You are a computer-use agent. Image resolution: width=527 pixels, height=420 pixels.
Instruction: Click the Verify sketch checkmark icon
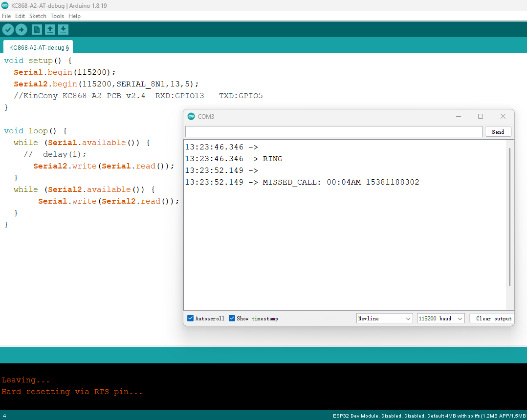click(x=8, y=30)
